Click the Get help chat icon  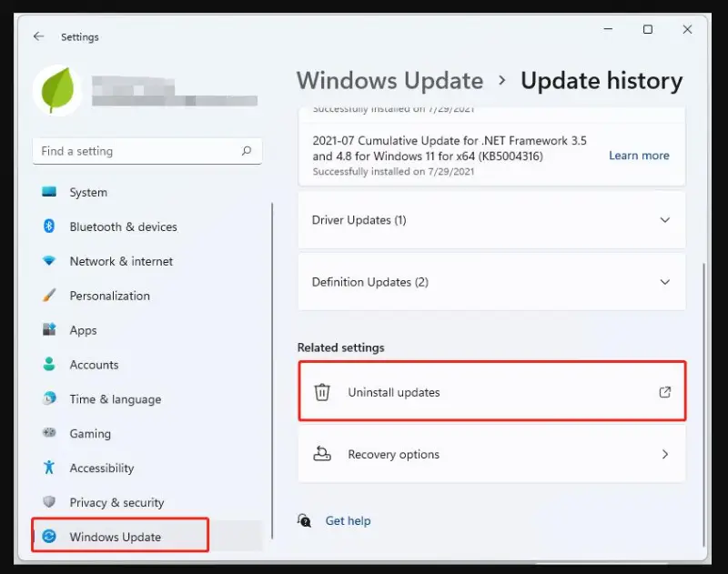(x=304, y=520)
